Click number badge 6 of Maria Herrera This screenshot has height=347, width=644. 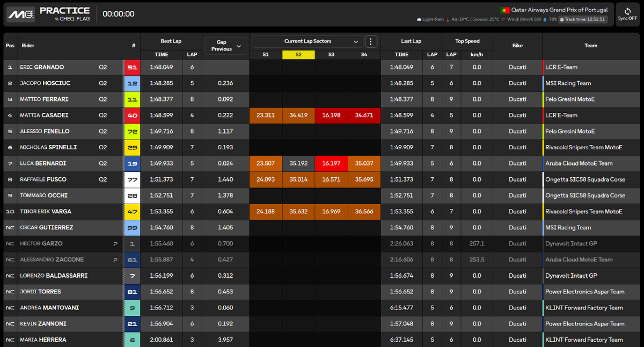coord(132,340)
